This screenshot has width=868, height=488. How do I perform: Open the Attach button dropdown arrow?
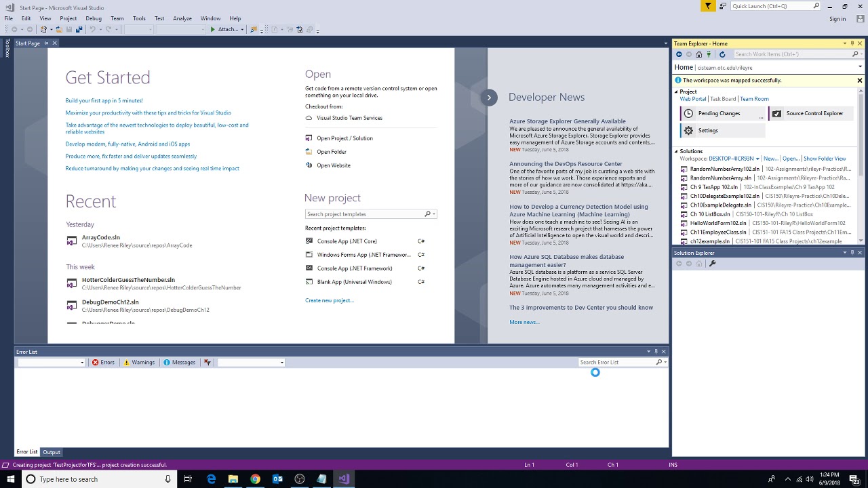point(242,30)
